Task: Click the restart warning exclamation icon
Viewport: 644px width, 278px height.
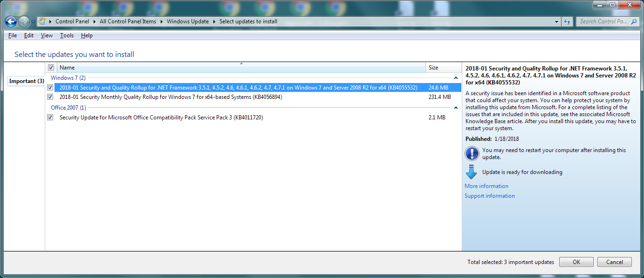Action: pyautogui.click(x=472, y=153)
